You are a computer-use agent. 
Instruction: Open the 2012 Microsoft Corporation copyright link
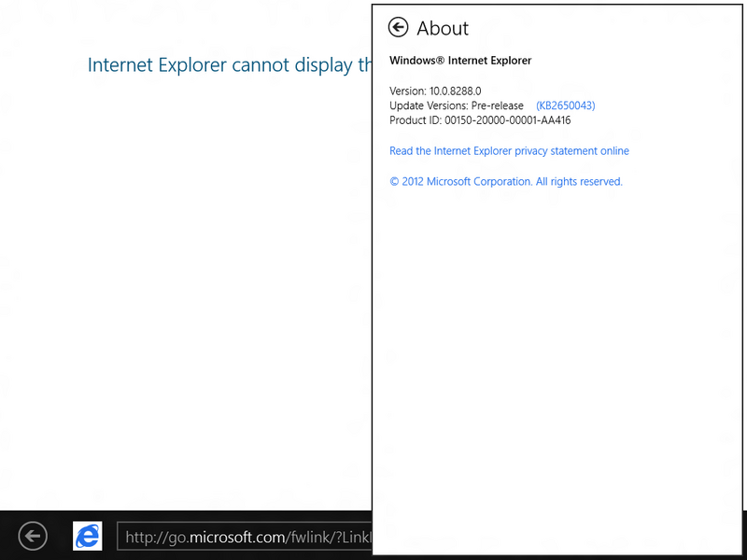coord(506,181)
